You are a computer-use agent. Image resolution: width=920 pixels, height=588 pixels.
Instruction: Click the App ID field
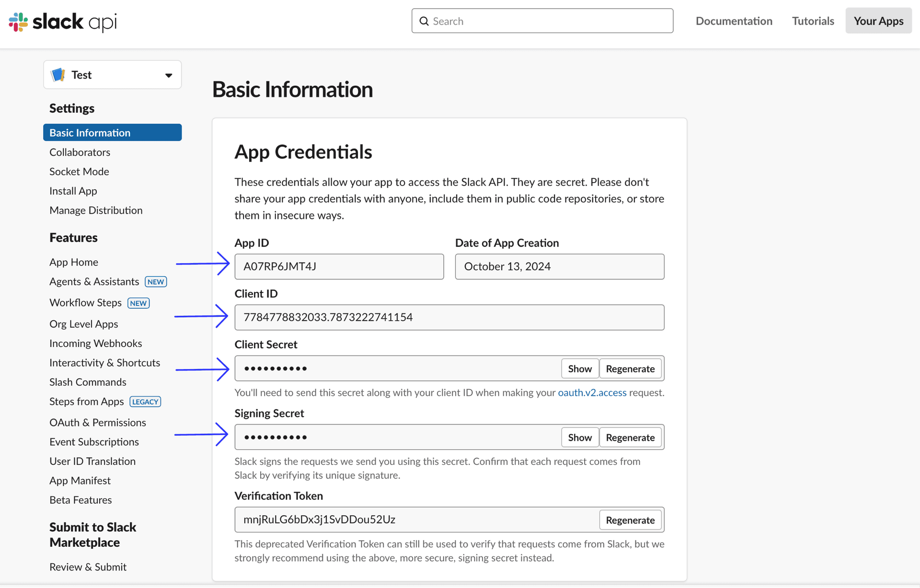[x=339, y=266]
